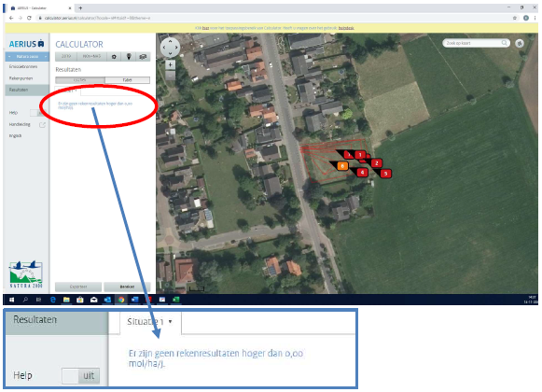Image resolution: width=542 pixels, height=392 pixels.
Task: Click the Exporteer button
Action: [x=78, y=287]
